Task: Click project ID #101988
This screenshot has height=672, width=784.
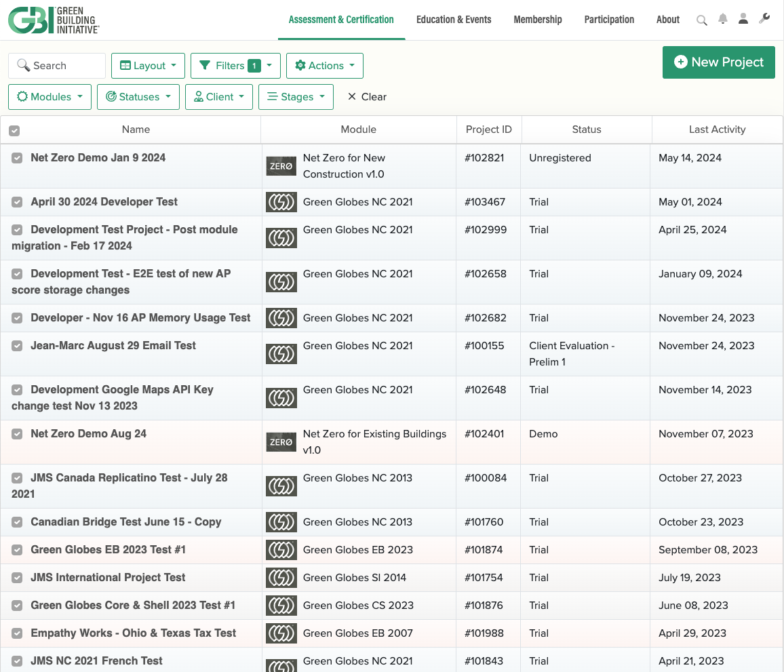Action: [x=484, y=633]
